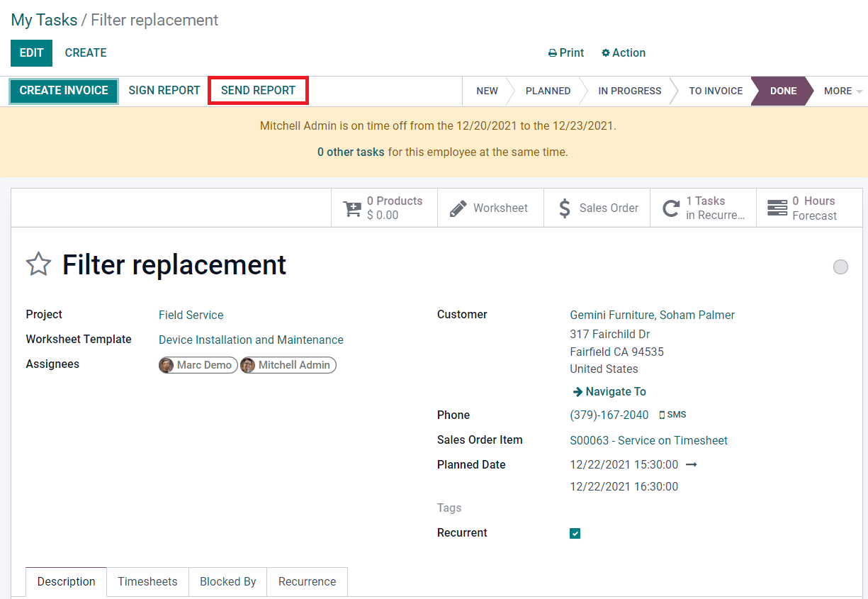Toggle the Recurrent checkbox
Image resolution: width=868 pixels, height=599 pixels.
tap(575, 533)
